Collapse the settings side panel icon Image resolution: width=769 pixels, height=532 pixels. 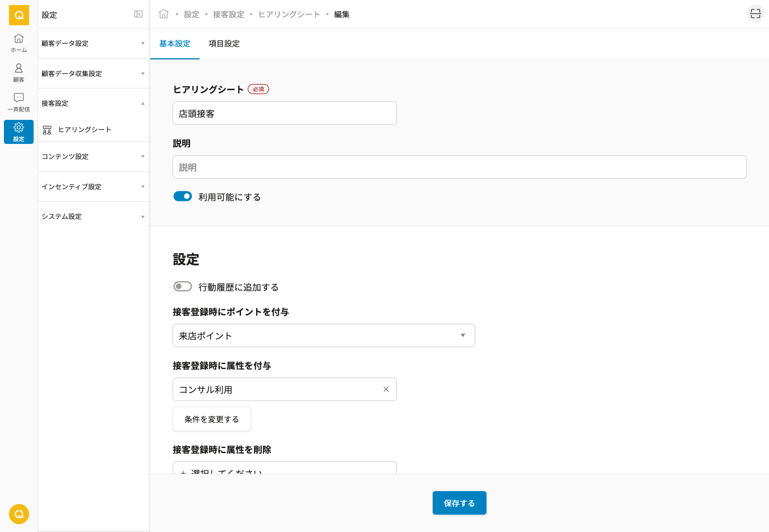pos(138,14)
